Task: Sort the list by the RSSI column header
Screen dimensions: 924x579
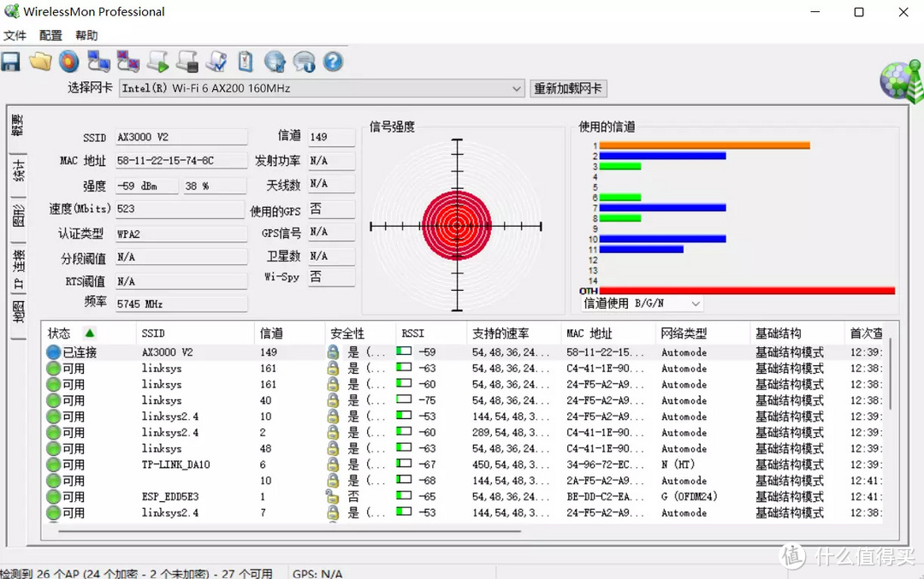Action: (x=412, y=334)
